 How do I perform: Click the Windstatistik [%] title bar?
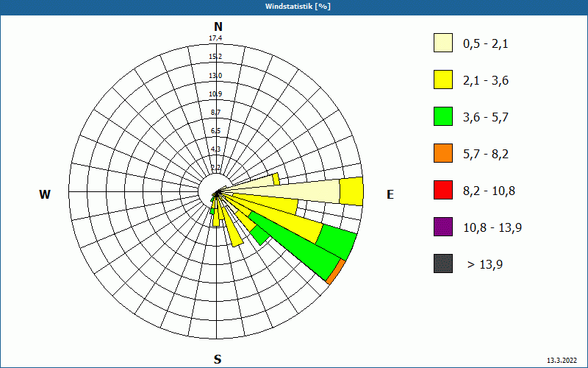(x=294, y=7)
